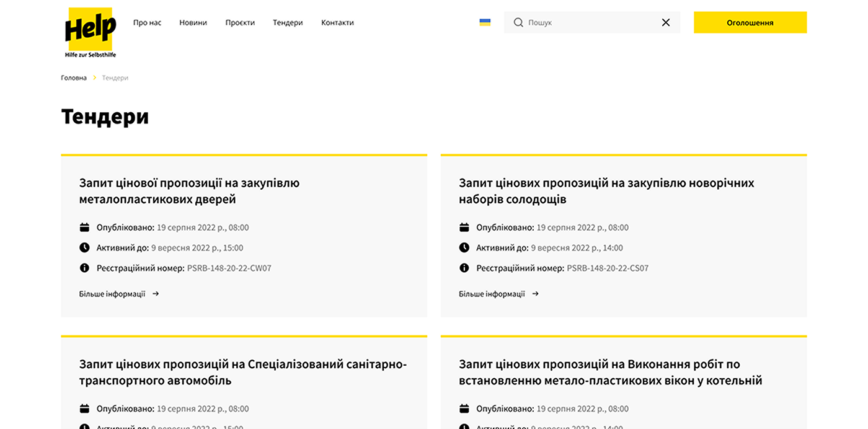This screenshot has height=429, width=868.
Task: Click info icon beside PSRB-148-20-22-CS07
Action: click(464, 268)
